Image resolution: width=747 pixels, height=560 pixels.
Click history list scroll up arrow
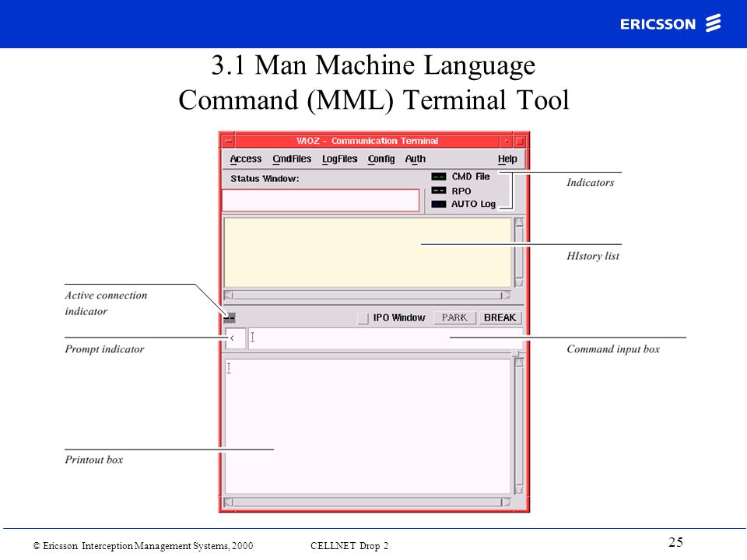pyautogui.click(x=519, y=222)
